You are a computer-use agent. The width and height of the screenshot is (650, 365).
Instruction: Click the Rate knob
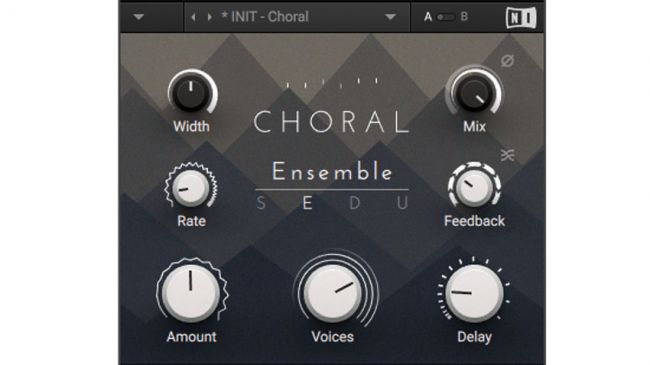[191, 188]
